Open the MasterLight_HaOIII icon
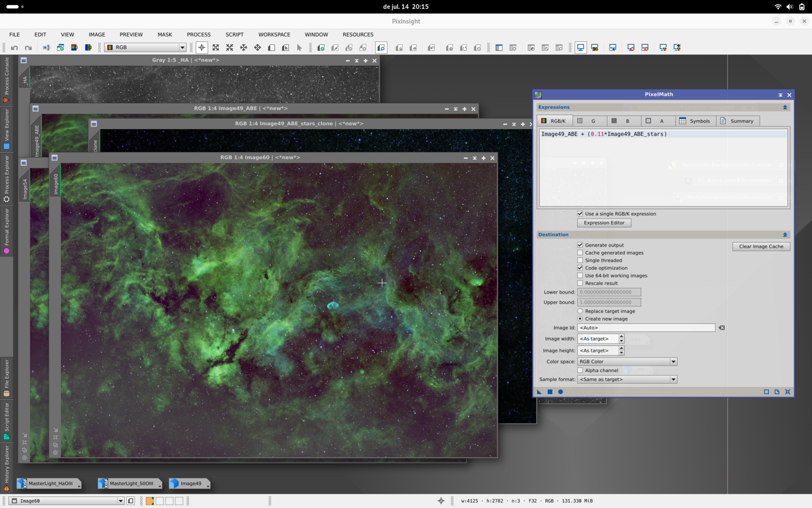This screenshot has width=812, height=508. 49,484
